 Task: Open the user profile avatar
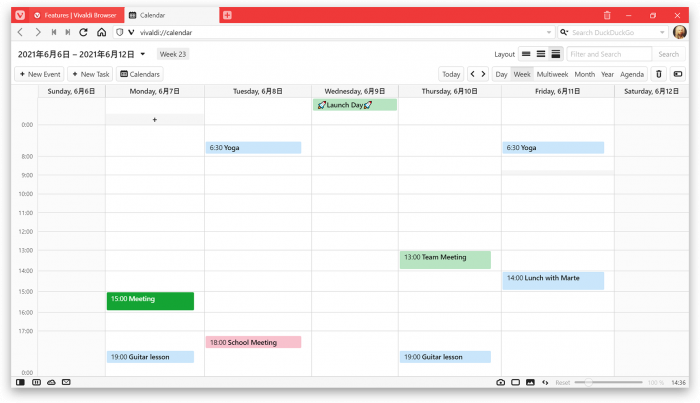click(x=679, y=32)
